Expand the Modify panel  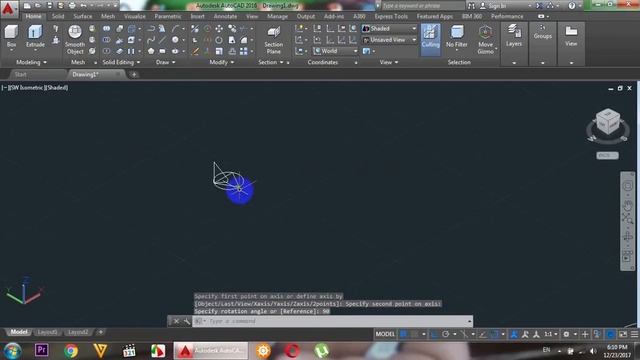[222, 62]
